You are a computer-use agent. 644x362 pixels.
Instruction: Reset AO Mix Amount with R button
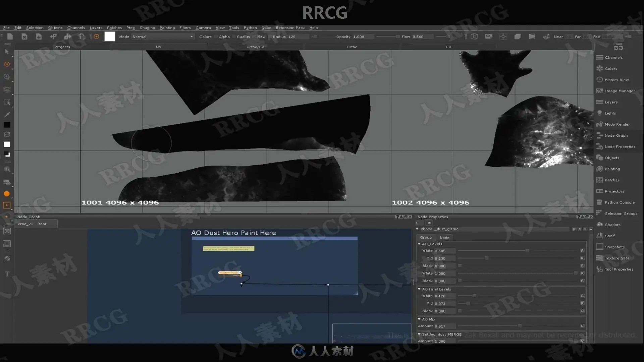coord(582,326)
